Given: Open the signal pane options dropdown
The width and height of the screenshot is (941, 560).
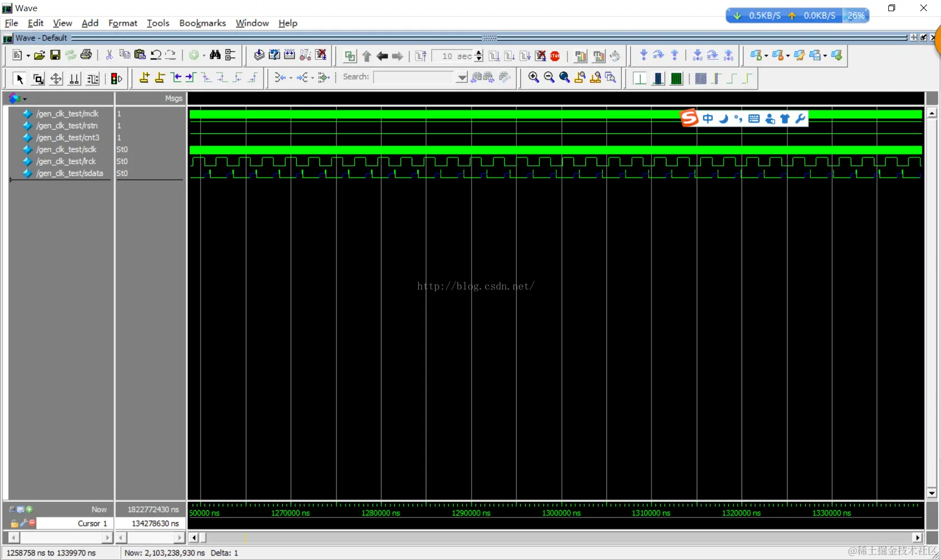Looking at the screenshot, I should pyautogui.click(x=25, y=99).
